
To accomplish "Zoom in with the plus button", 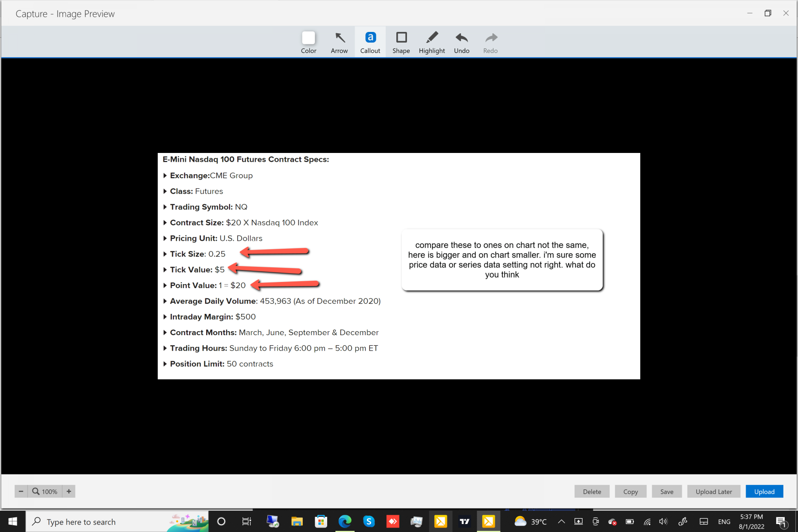I will point(69,491).
